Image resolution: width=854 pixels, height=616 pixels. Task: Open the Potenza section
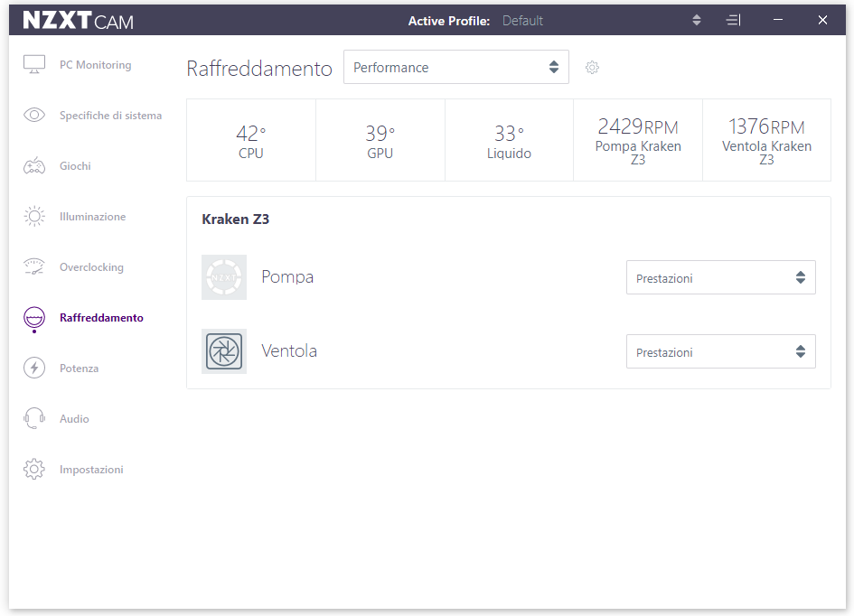[79, 369]
